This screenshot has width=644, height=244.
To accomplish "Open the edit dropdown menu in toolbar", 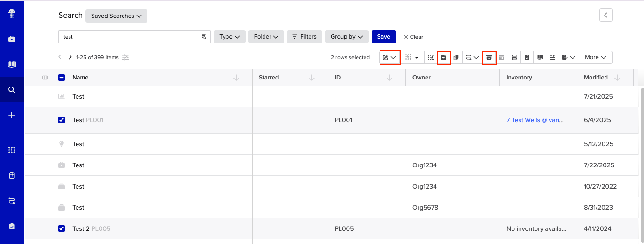I will [389, 57].
